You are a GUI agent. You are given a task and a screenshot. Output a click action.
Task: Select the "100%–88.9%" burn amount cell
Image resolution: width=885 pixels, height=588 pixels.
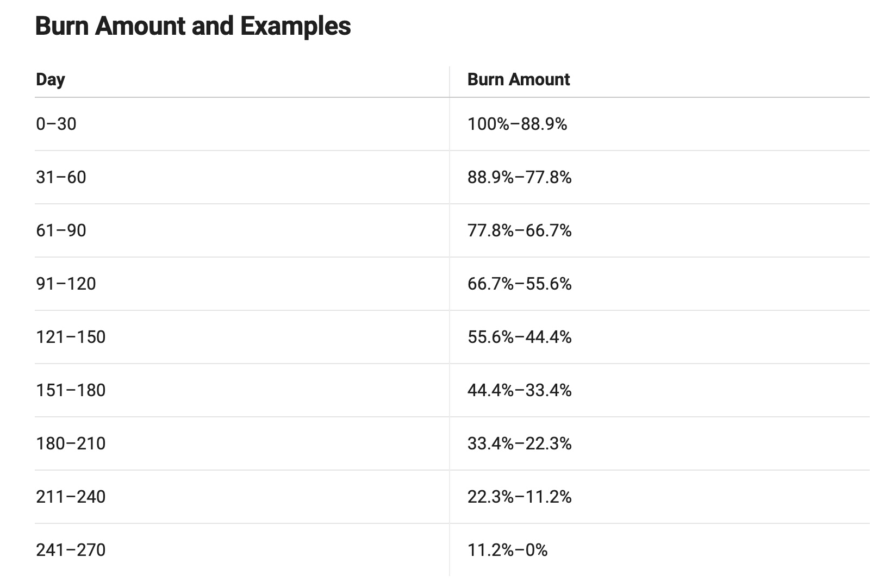pos(517,124)
